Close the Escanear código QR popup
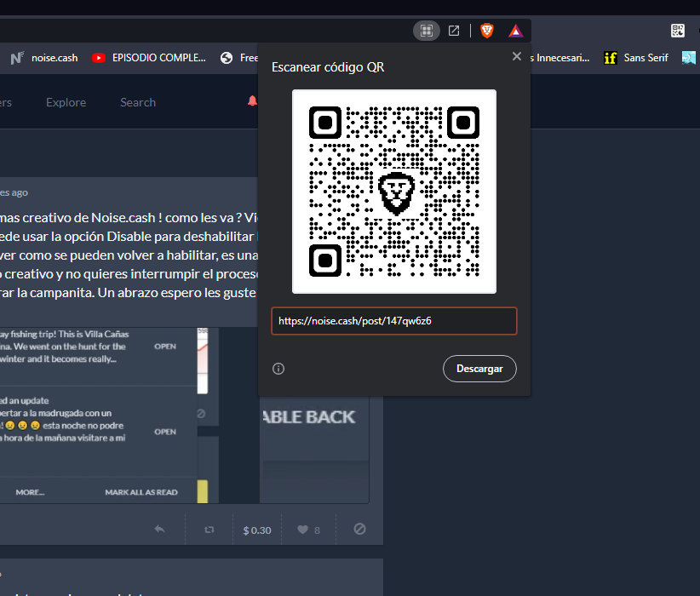This screenshot has height=596, width=700. 517,56
